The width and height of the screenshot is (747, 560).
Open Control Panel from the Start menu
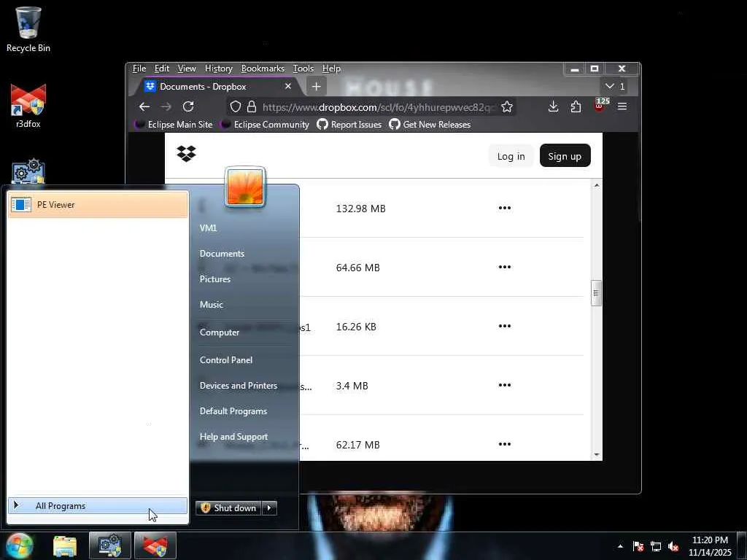click(x=226, y=360)
